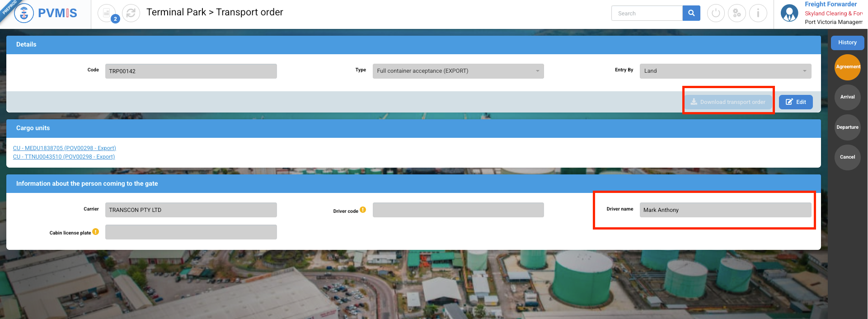Open the documents icon with badge 2
The width and height of the screenshot is (868, 319).
107,13
